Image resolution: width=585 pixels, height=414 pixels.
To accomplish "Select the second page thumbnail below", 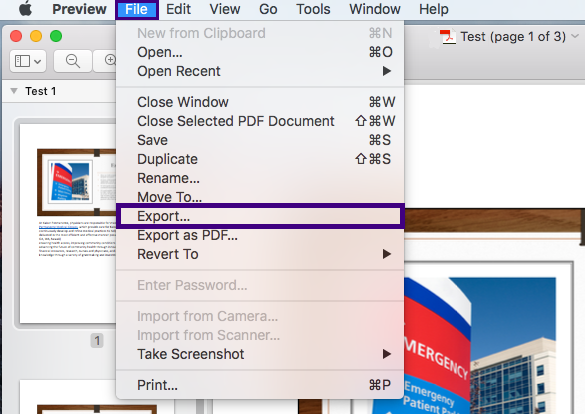I will [x=68, y=397].
